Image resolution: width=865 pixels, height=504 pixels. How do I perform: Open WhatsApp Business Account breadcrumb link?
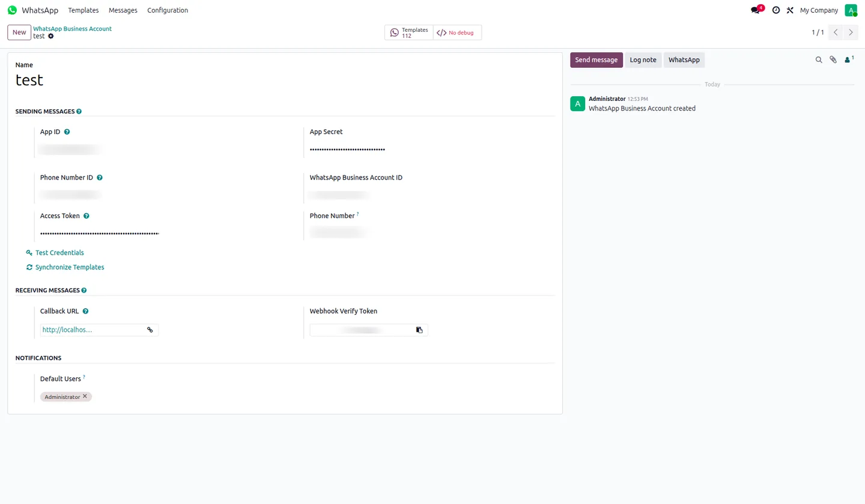[73, 29]
